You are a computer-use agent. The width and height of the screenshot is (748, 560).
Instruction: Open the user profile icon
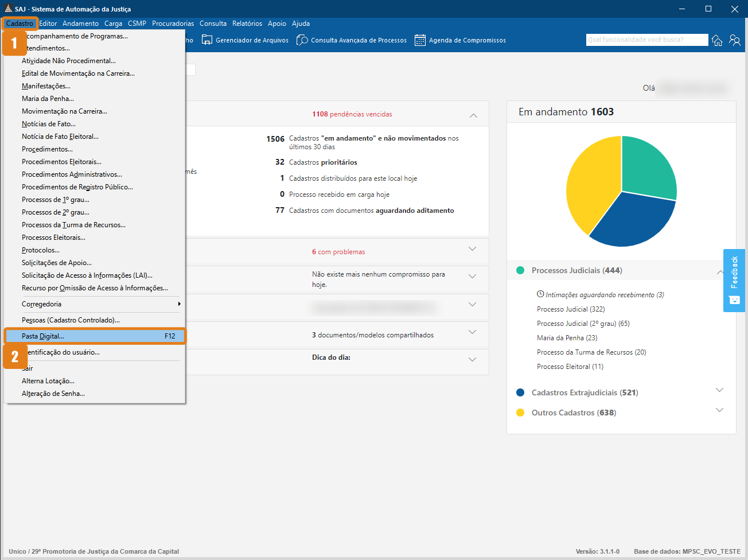pos(735,40)
